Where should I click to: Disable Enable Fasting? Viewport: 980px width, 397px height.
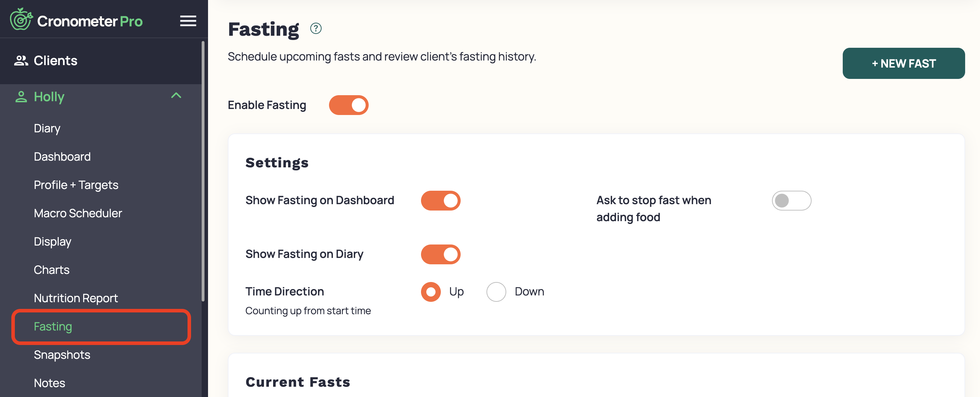tap(348, 105)
